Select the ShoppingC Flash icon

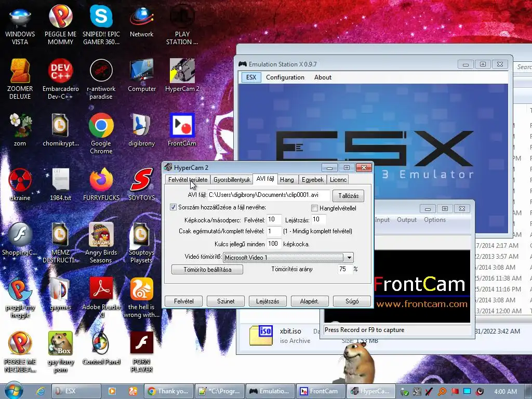pyautogui.click(x=20, y=239)
